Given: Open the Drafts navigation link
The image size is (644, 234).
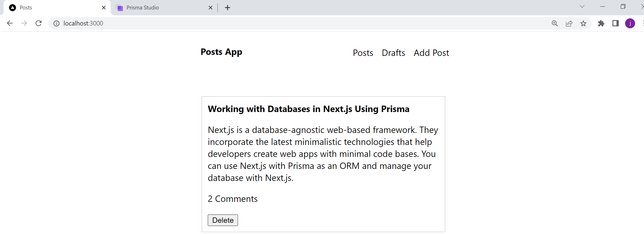Looking at the screenshot, I should [393, 53].
